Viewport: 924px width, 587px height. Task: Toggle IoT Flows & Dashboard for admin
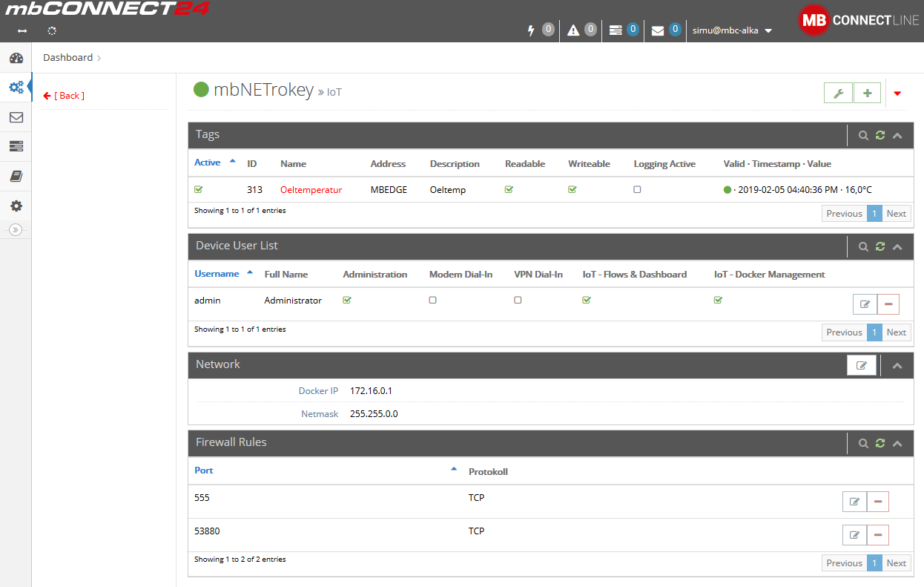click(587, 300)
